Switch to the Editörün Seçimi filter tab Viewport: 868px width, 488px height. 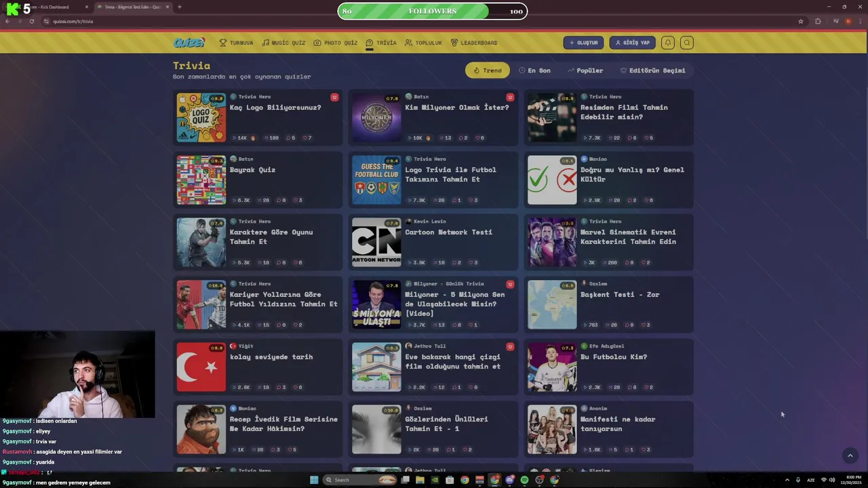coord(652,70)
